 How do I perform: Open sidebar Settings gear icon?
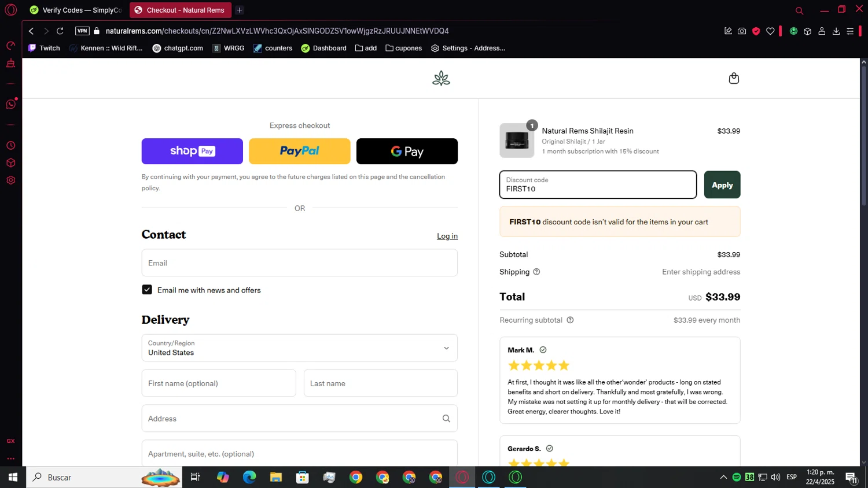point(10,180)
